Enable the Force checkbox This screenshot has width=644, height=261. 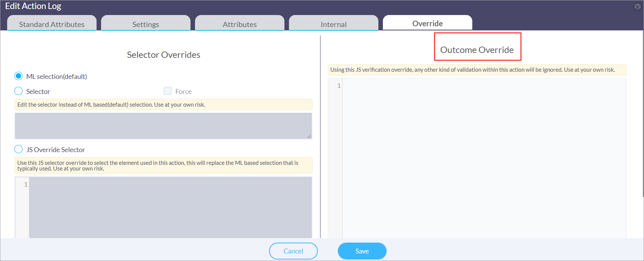coord(168,91)
